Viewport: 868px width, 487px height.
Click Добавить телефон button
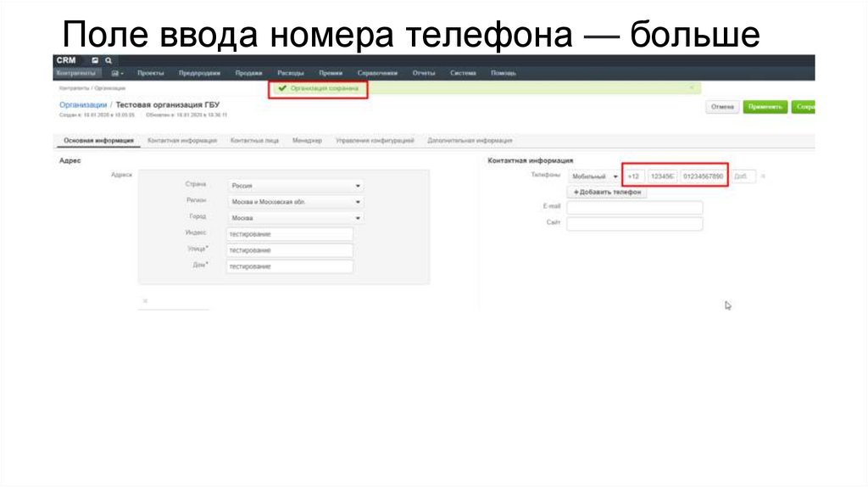pyautogui.click(x=609, y=193)
